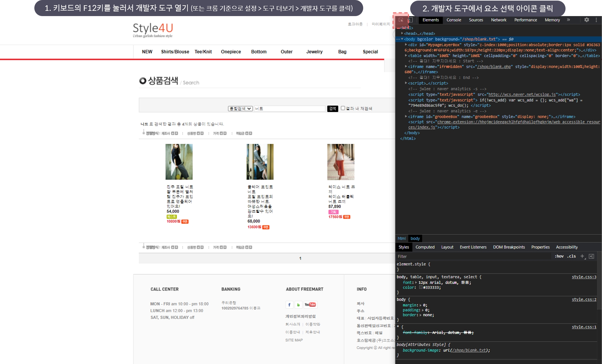
Task: Click the Facebook icon in the footer
Action: tap(289, 305)
